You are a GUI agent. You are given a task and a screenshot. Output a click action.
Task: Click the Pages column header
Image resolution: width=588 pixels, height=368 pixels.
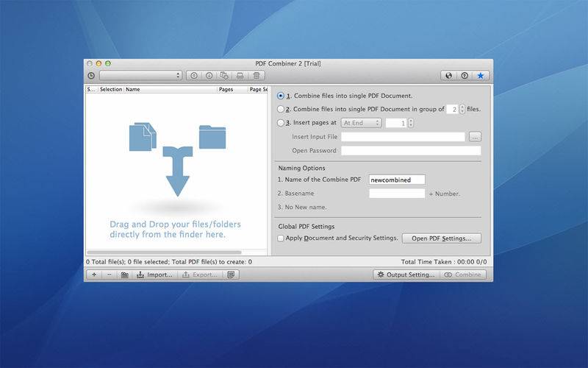[x=232, y=89]
